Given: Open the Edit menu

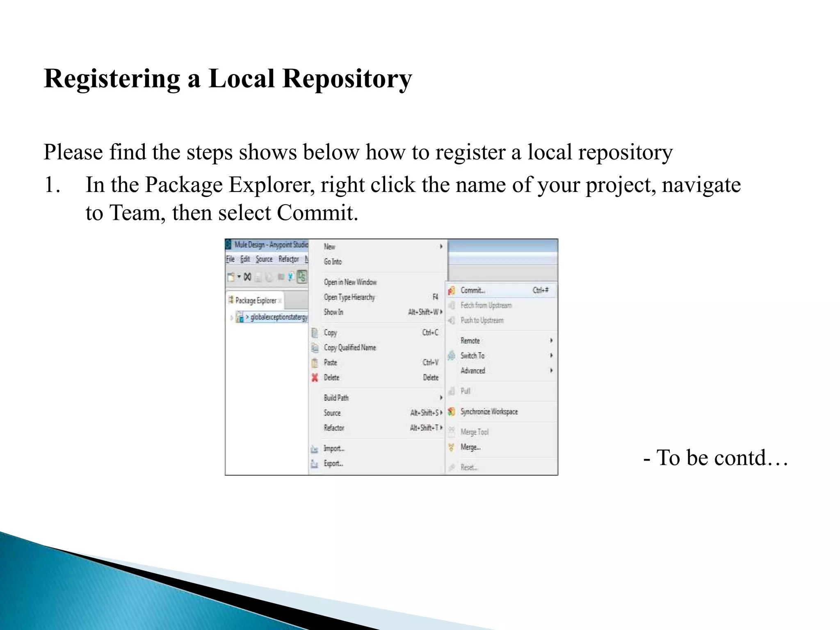Looking at the screenshot, I should [x=245, y=259].
